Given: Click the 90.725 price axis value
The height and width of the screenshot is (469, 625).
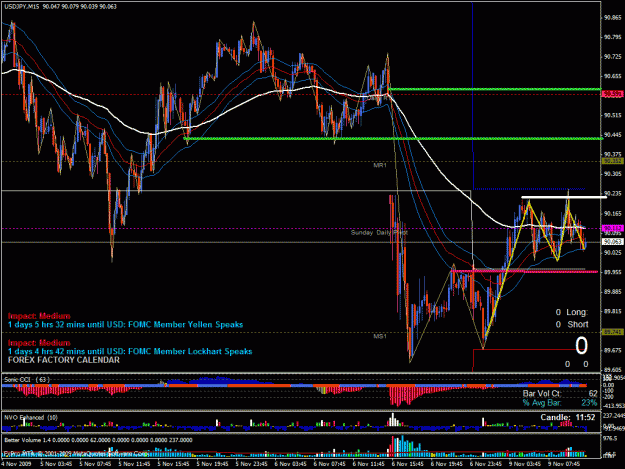Looking at the screenshot, I should point(612,57).
